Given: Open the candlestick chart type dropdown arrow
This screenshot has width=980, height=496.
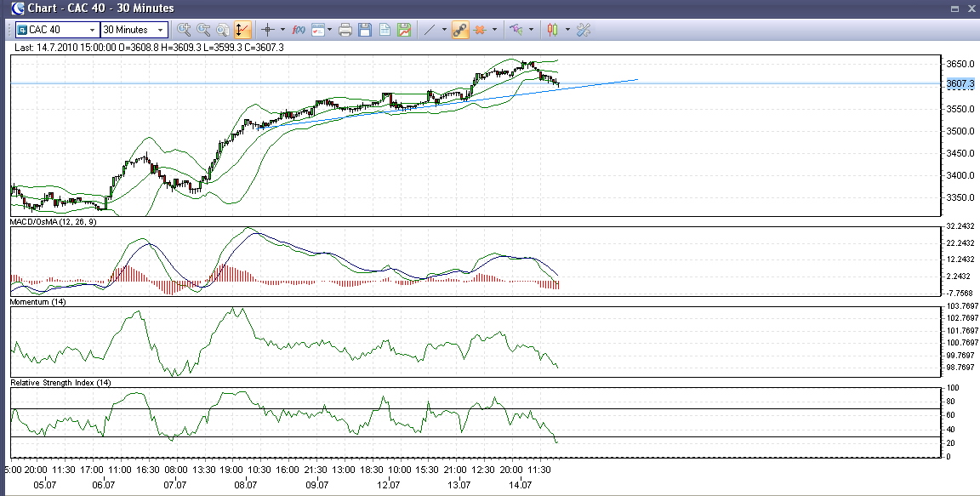Looking at the screenshot, I should coord(567,30).
